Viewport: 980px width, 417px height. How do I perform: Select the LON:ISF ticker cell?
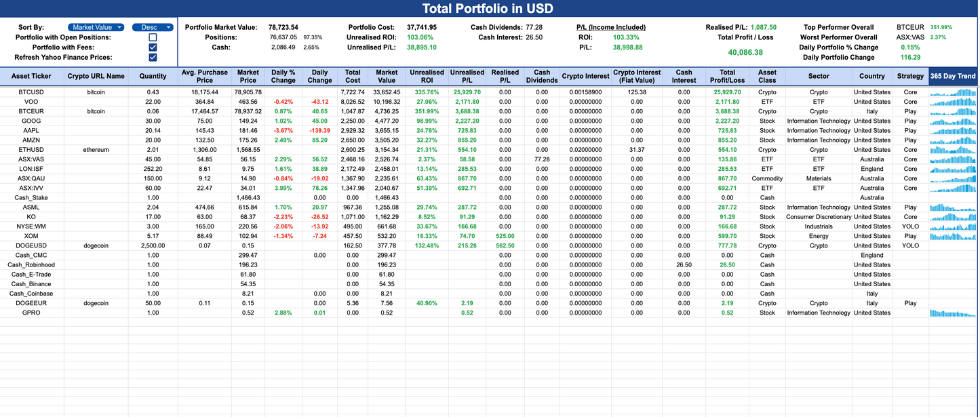click(31, 169)
